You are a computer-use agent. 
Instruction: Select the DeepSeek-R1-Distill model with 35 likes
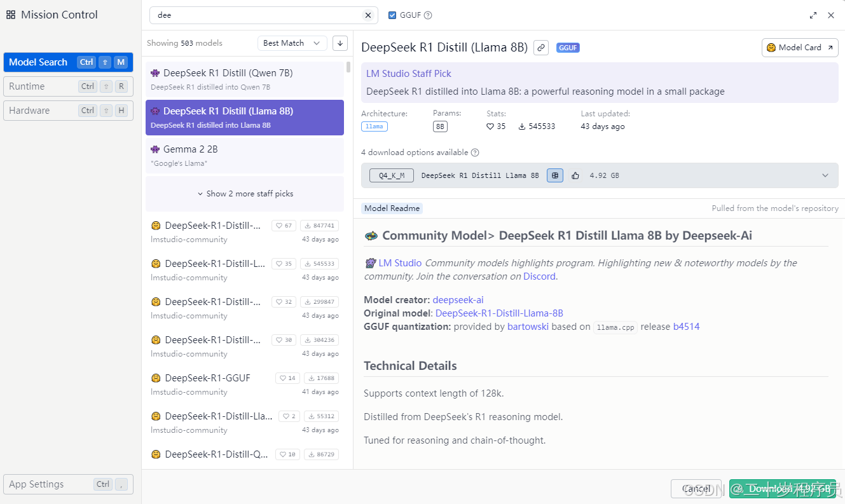coord(245,270)
